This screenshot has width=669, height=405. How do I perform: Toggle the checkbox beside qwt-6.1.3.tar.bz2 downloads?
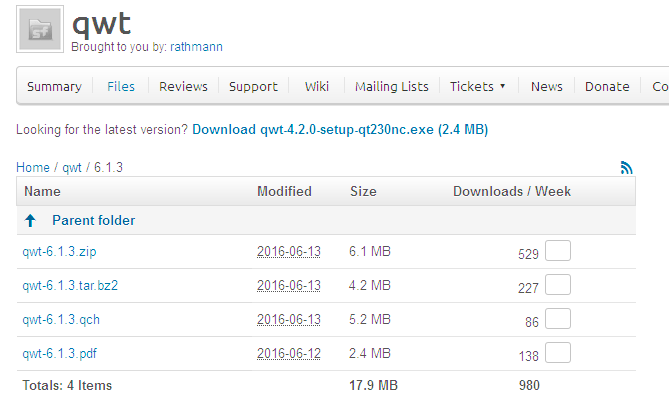[x=558, y=286]
